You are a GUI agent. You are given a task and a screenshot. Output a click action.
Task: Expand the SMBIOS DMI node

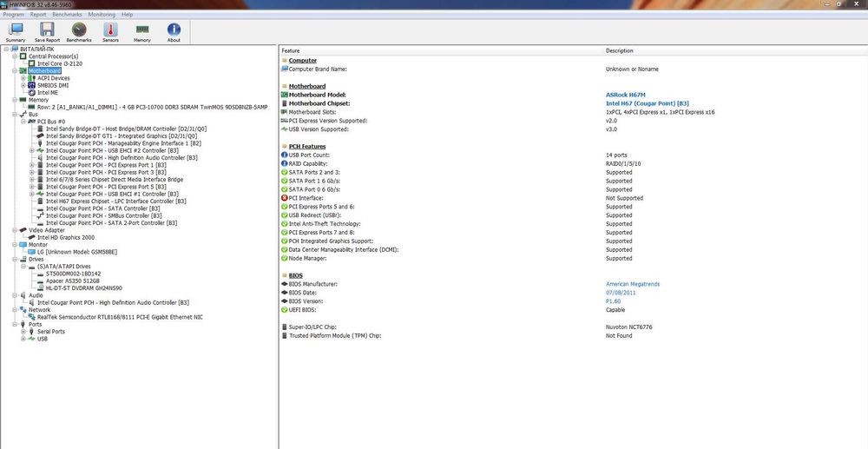point(23,85)
